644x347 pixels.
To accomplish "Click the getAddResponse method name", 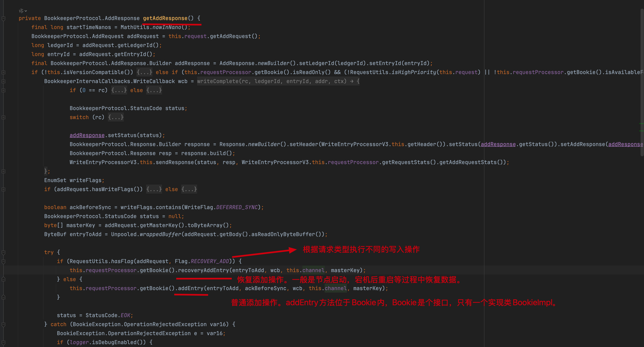I will pyautogui.click(x=165, y=18).
